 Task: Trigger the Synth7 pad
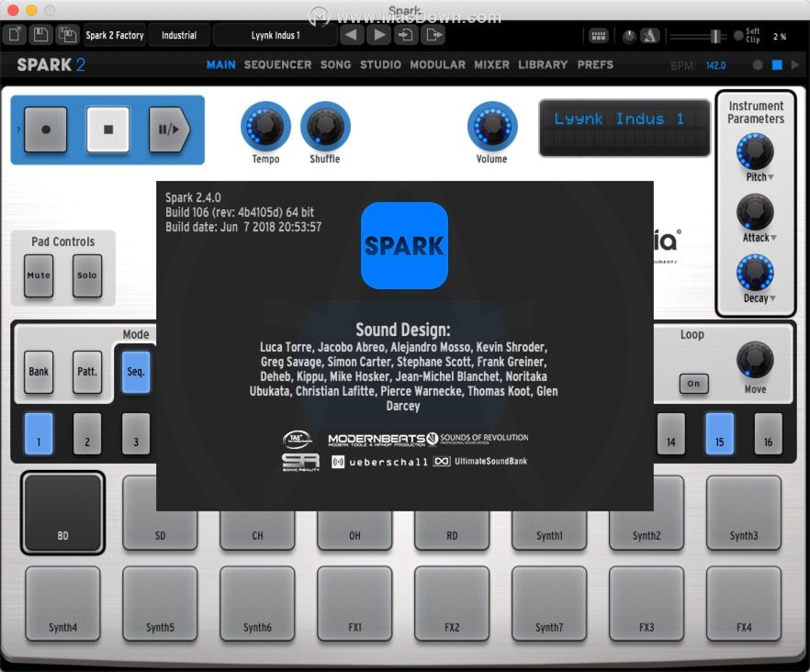549,604
